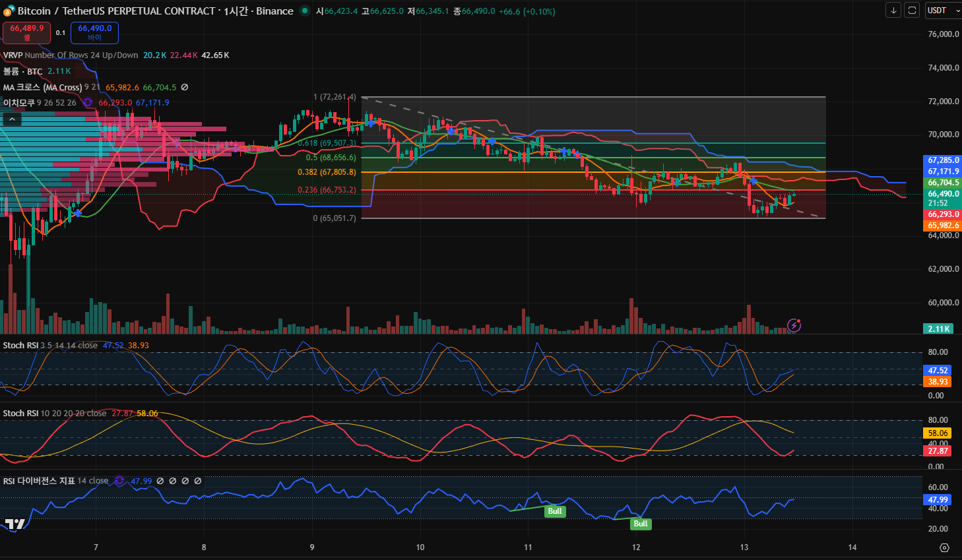Click the lightning bolt icon on the volume bars
Viewport: 962px width, 560px height.
794,325
